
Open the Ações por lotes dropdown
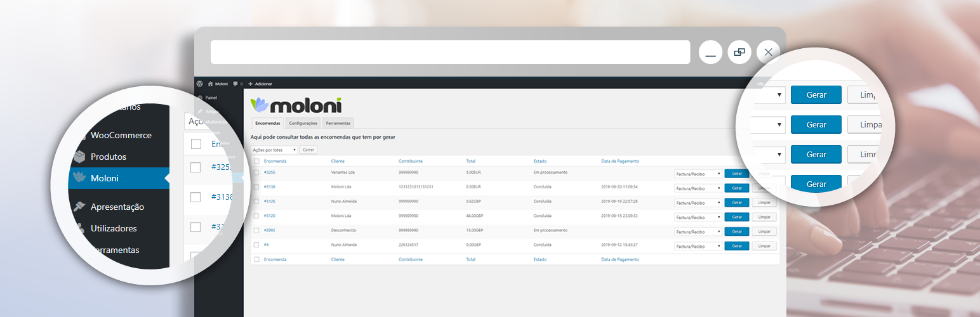[x=274, y=150]
